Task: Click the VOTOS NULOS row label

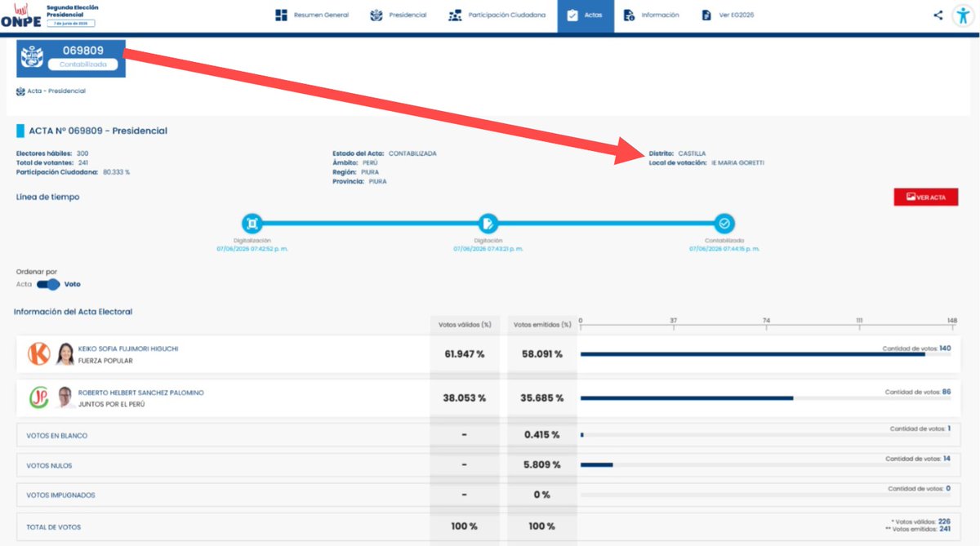Action: tap(49, 465)
